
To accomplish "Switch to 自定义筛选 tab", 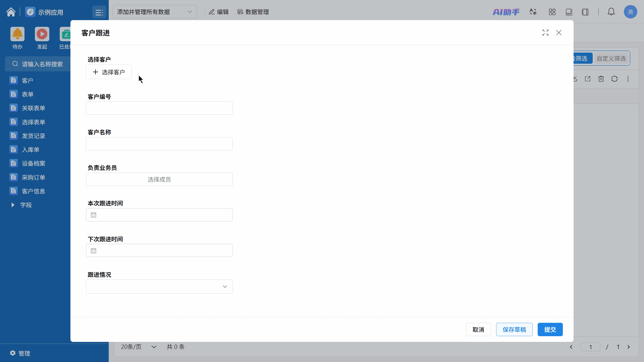I will (x=611, y=58).
